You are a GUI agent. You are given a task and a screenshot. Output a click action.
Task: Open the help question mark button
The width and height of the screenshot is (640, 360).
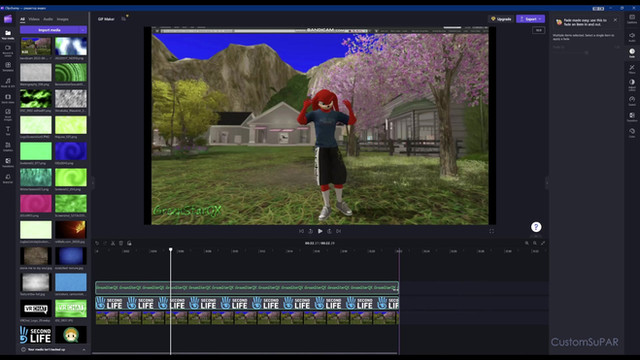coord(536,227)
